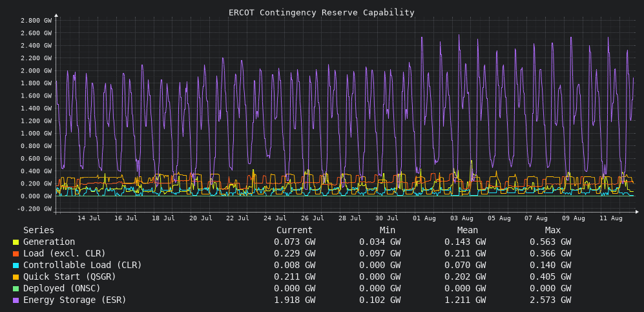This screenshot has height=312, width=644.
Task: Click the 2.800 GW y-axis label
Action: (x=36, y=21)
